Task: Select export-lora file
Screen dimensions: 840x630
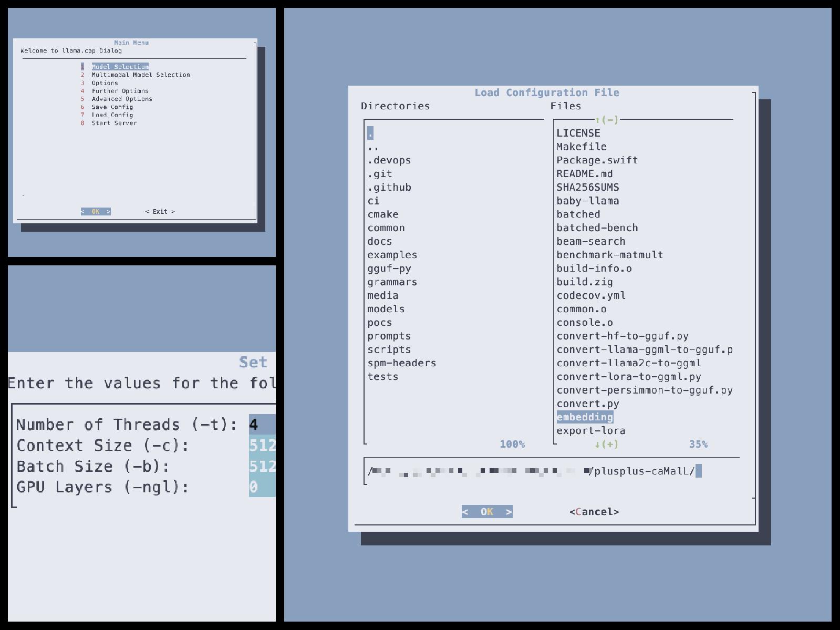Action: pos(591,431)
